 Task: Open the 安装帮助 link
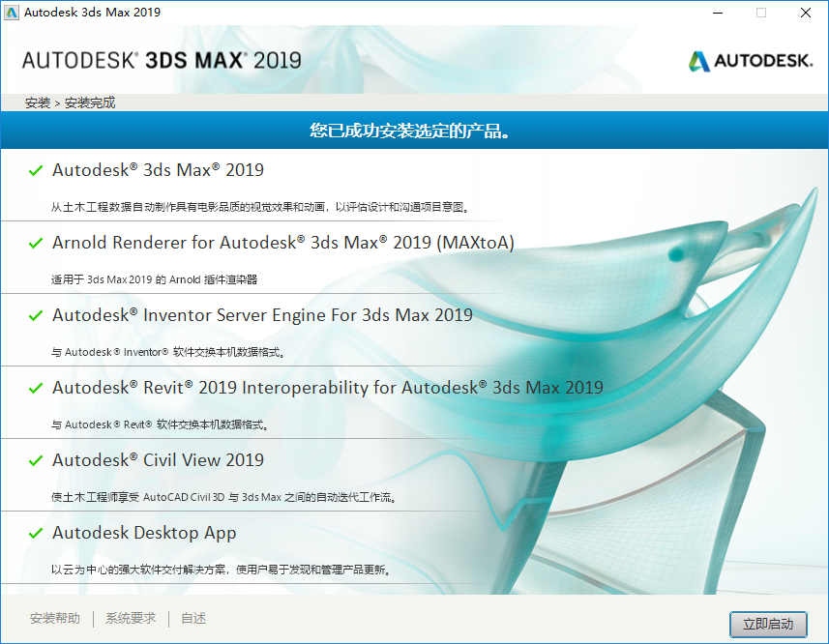[55, 619]
